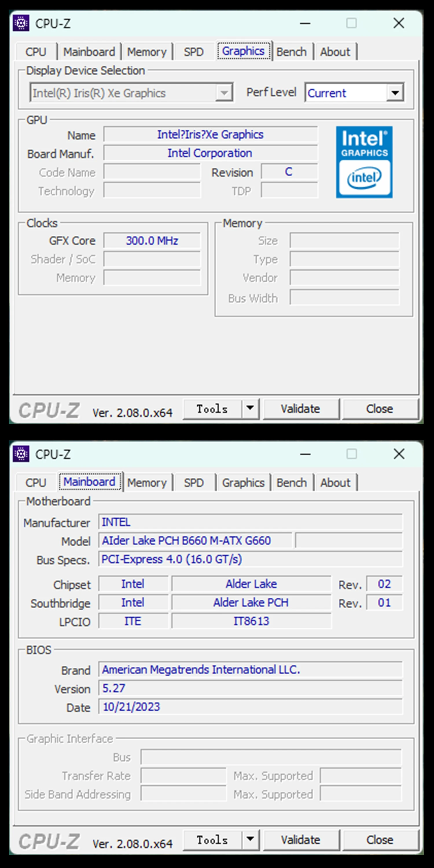The image size is (434, 868).
Task: Select the CPU tab in the Mainboard window
Action: click(x=36, y=483)
